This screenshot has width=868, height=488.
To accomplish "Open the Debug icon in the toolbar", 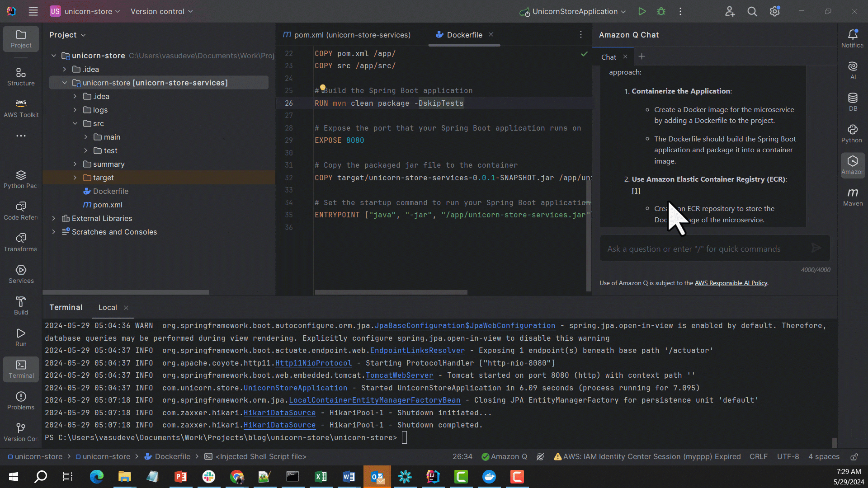I will pos(661,11).
